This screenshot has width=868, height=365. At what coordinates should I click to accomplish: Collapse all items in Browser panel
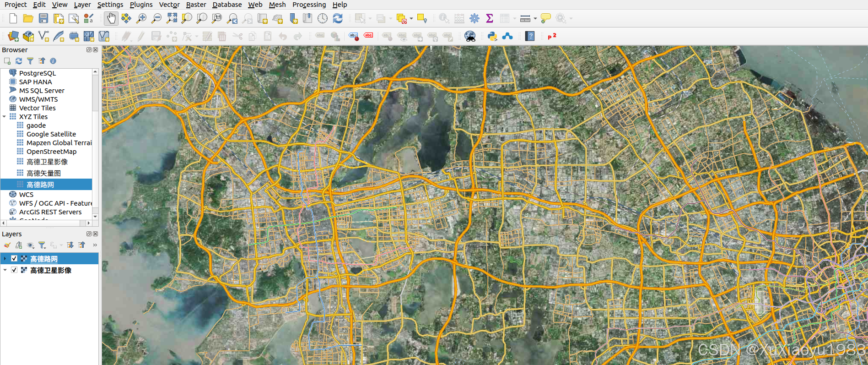tap(42, 61)
